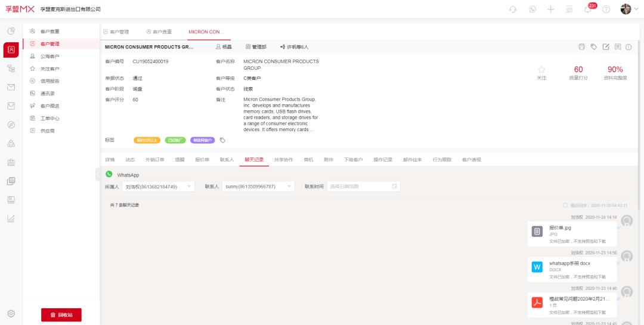The image size is (644, 325).
Task: Open the notes icon in customer header
Action: [x=618, y=47]
